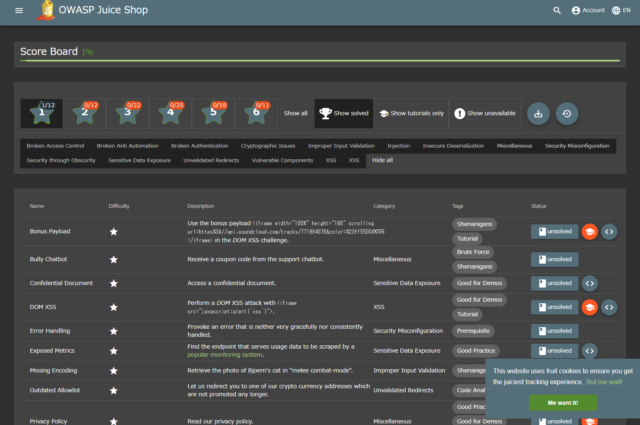Viewport: 640px width, 425px height.
Task: Open the search magnifier
Action: pyautogui.click(x=557, y=11)
